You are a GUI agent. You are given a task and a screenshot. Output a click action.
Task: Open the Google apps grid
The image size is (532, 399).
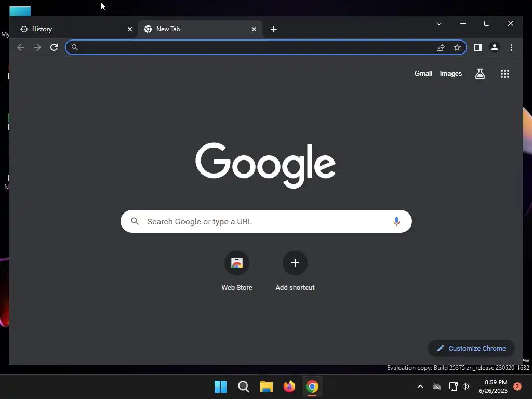[505, 74]
